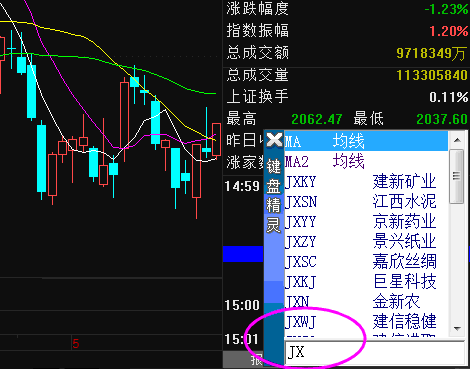
Task: Choose JXN 金新农 from list
Action: tap(366, 302)
